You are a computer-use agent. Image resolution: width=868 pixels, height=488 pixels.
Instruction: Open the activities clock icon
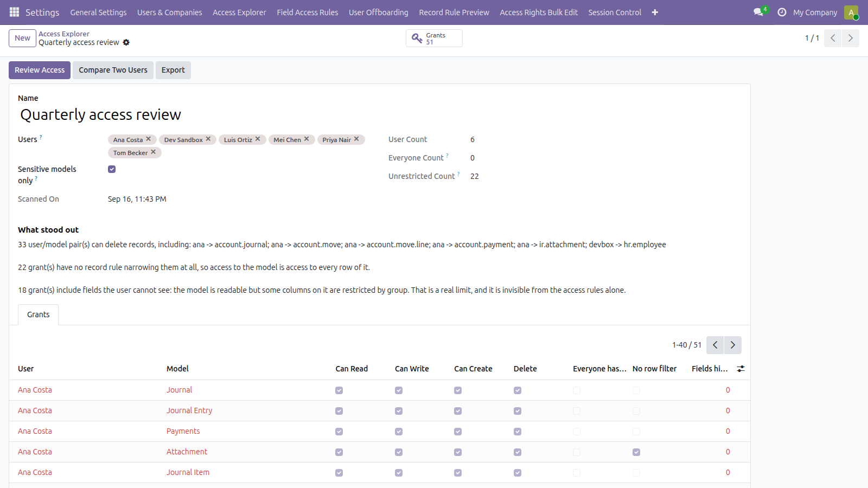coord(782,12)
